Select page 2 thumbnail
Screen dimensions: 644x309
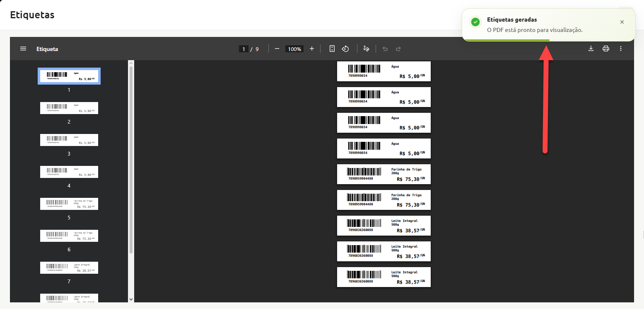coord(69,108)
